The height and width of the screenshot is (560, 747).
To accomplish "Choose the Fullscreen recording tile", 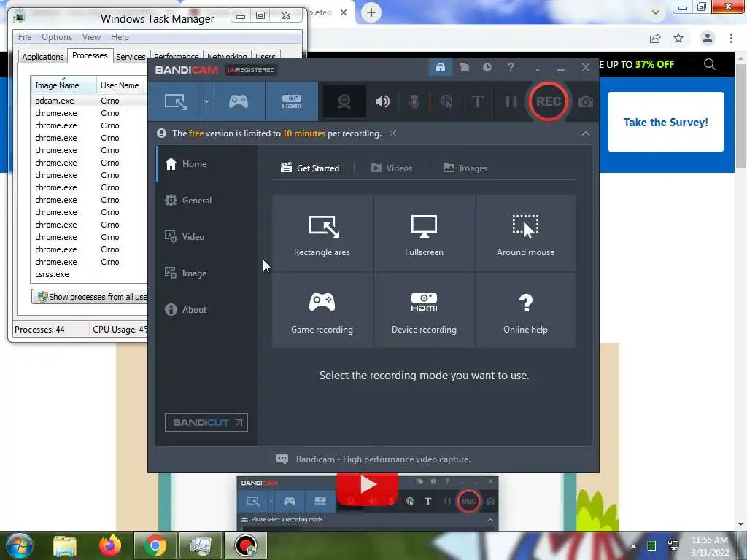I will pos(424,233).
